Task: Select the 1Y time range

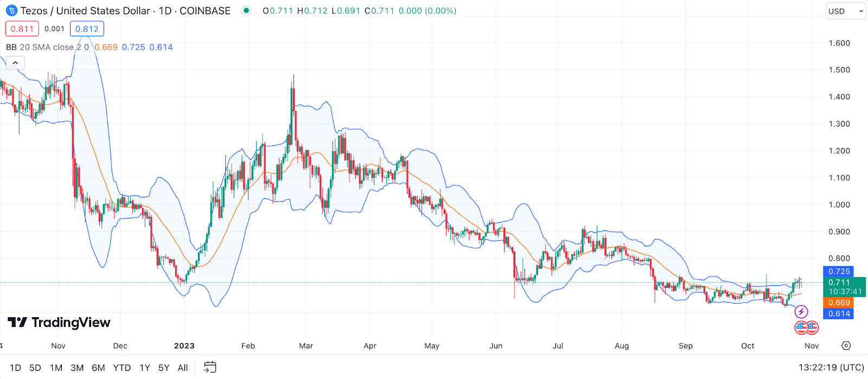Action: [145, 368]
